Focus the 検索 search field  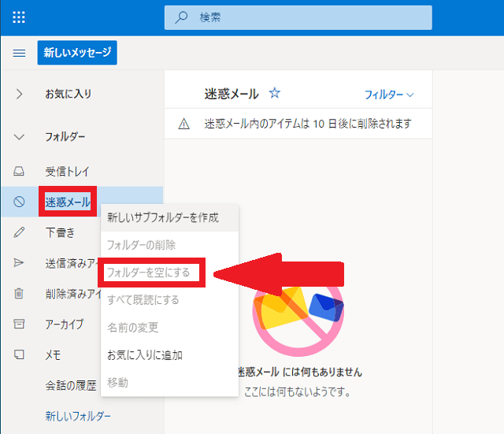[298, 17]
